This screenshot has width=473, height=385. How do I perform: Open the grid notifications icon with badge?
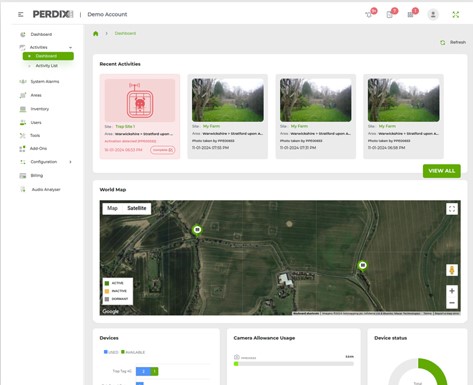(x=410, y=15)
